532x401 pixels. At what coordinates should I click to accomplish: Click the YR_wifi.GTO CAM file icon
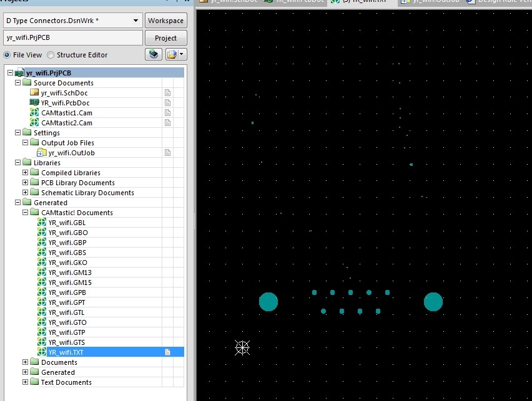[42, 322]
